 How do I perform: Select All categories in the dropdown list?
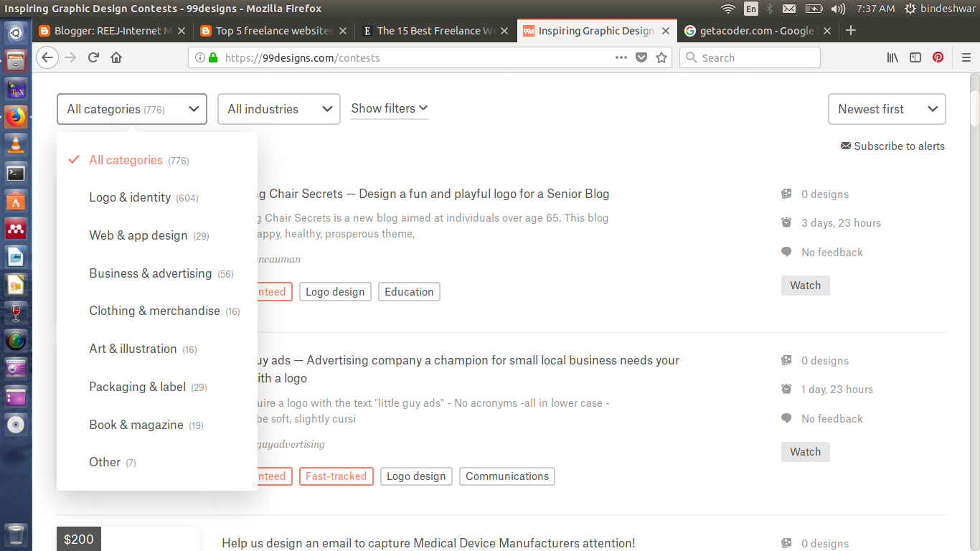pos(139,160)
